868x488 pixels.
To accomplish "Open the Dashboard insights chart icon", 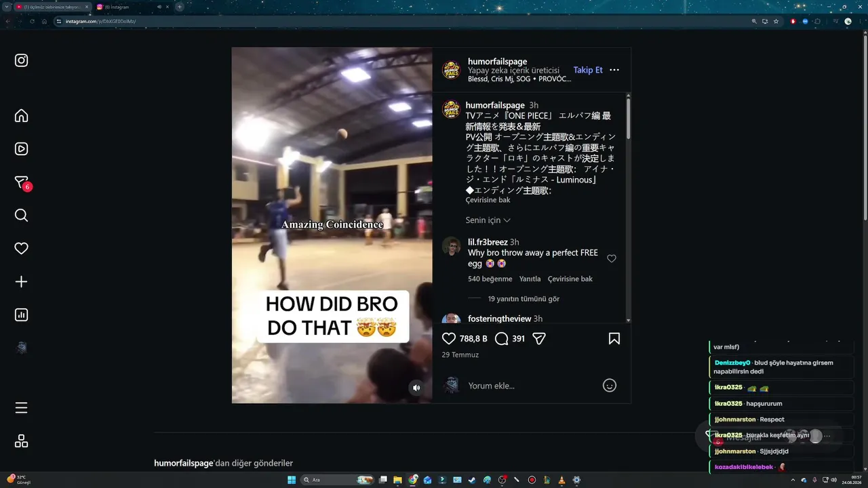I will 21,315.
